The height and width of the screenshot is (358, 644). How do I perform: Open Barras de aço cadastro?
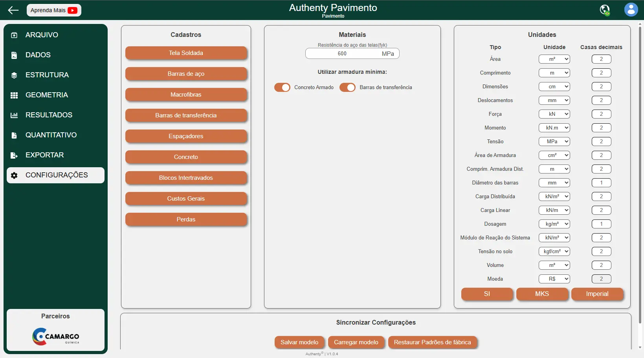click(186, 74)
